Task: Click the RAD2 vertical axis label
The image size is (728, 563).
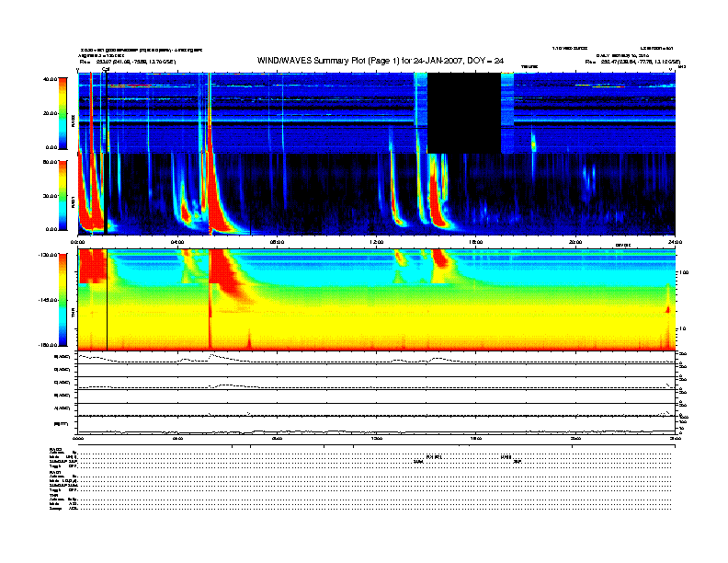Action: (73, 121)
